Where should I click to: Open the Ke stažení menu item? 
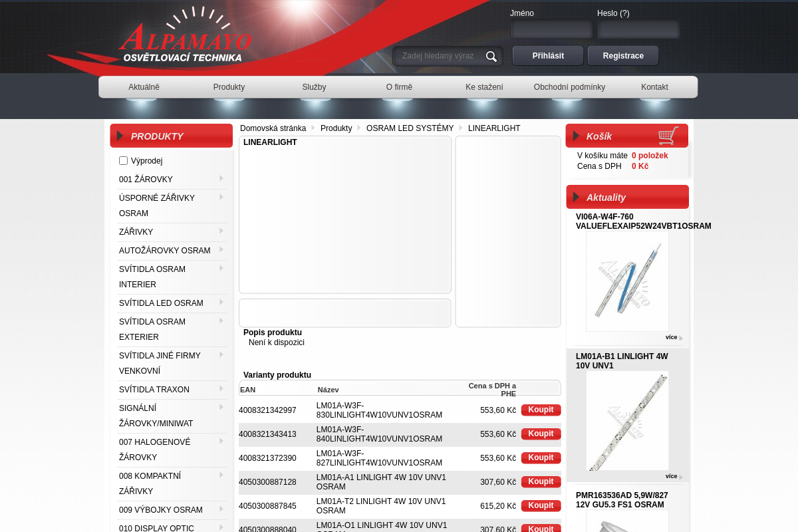[484, 87]
